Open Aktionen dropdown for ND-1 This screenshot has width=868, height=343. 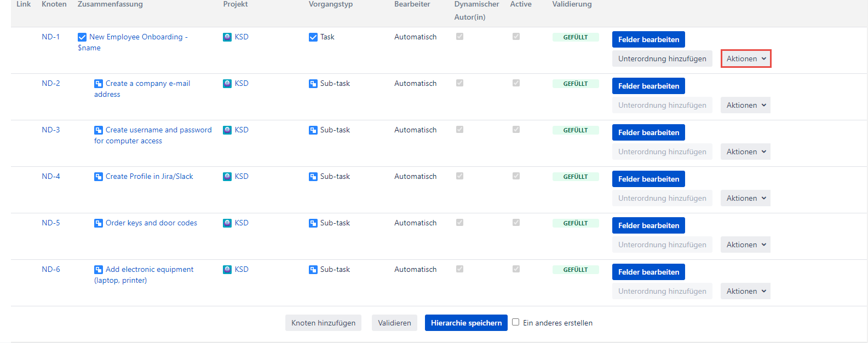(746, 59)
